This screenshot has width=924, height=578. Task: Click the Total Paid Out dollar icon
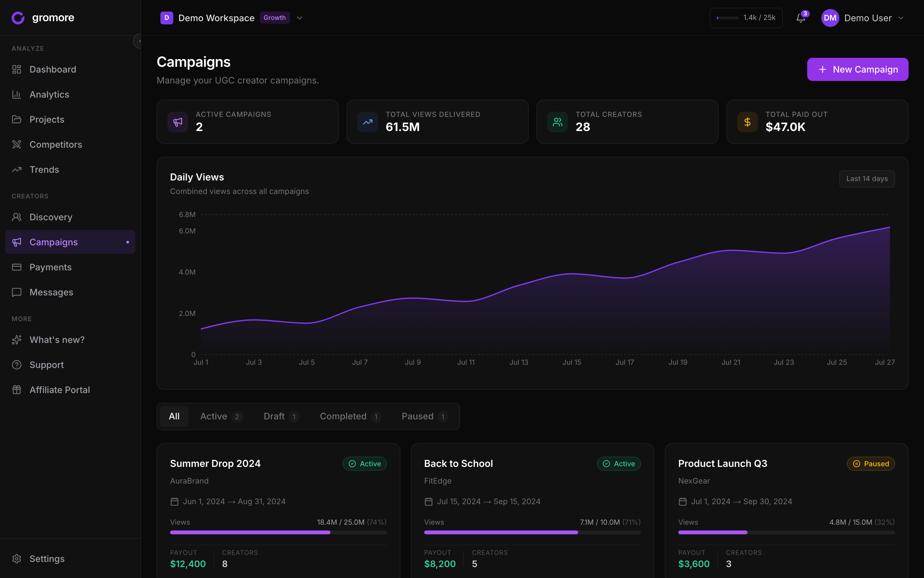[748, 122]
